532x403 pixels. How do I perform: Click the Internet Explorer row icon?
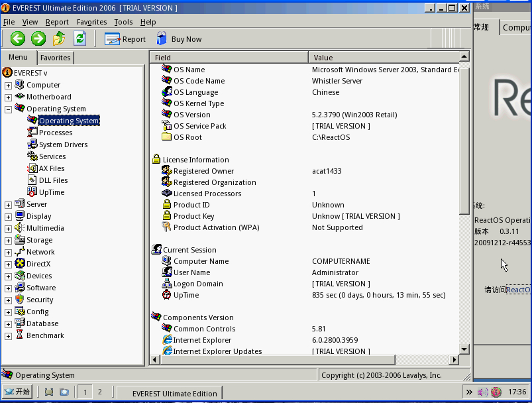pos(167,339)
